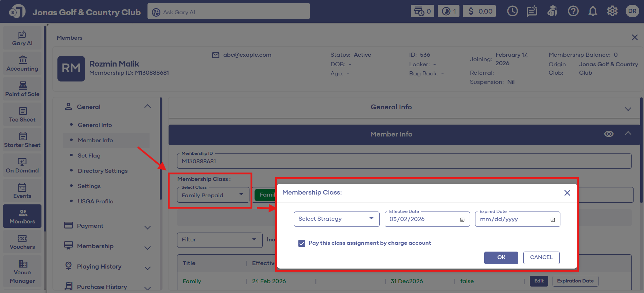Open the notifications bell icon
644x293 pixels.
pos(593,11)
